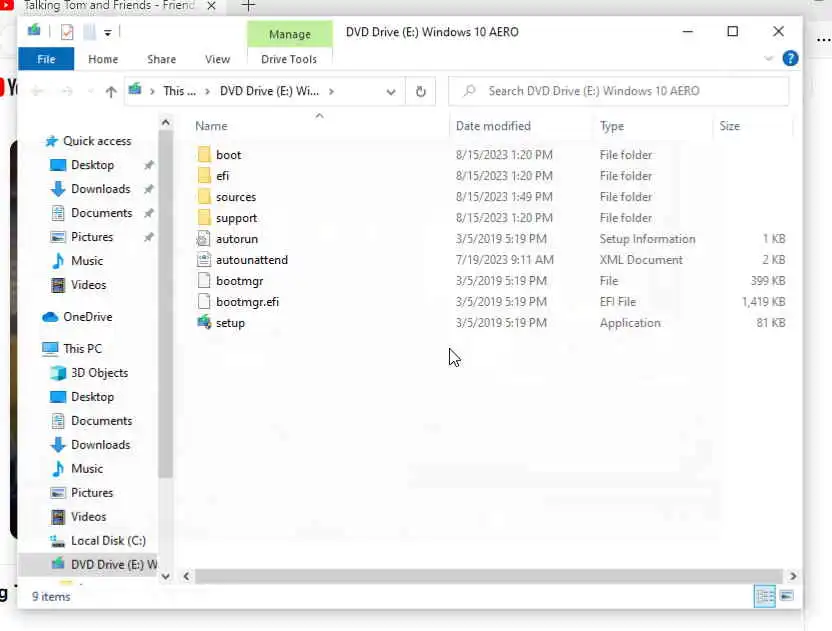Open Desktop under This PC
This screenshot has width=832, height=631.
coord(92,397)
